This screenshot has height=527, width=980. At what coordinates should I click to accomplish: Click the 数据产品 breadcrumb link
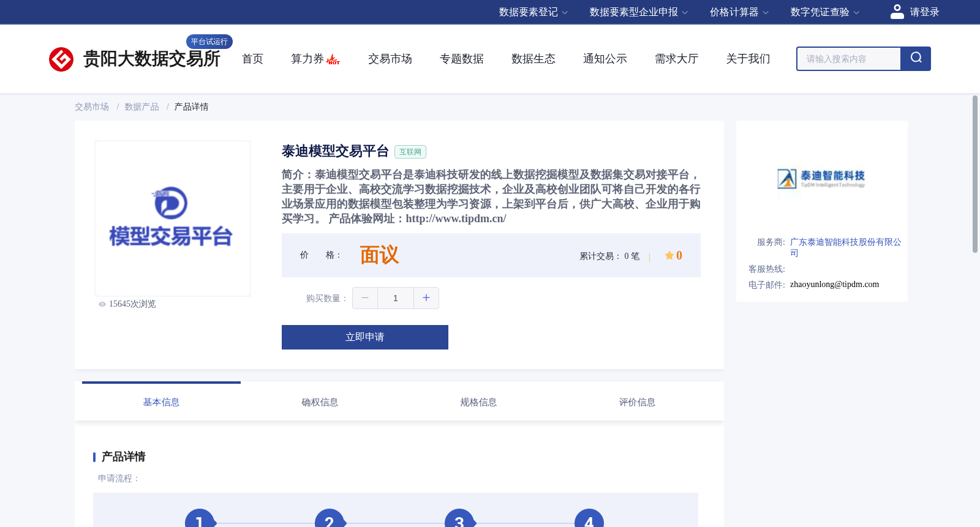(x=141, y=107)
